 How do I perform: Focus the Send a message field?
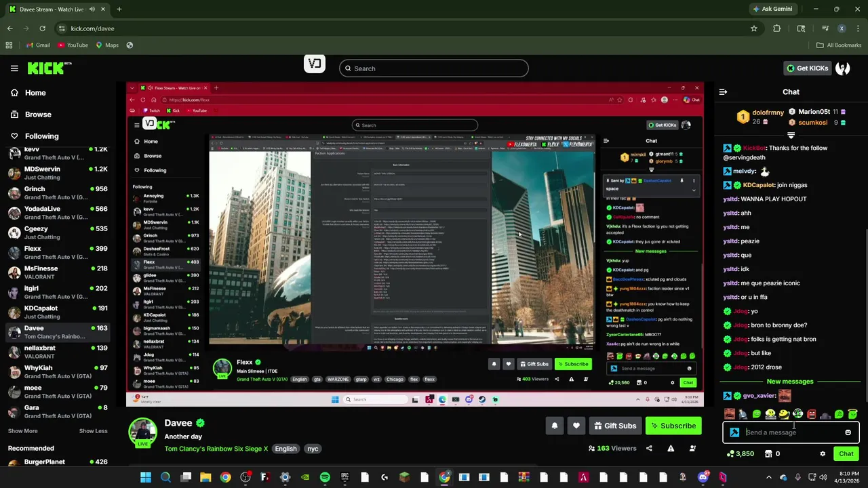pyautogui.click(x=789, y=432)
